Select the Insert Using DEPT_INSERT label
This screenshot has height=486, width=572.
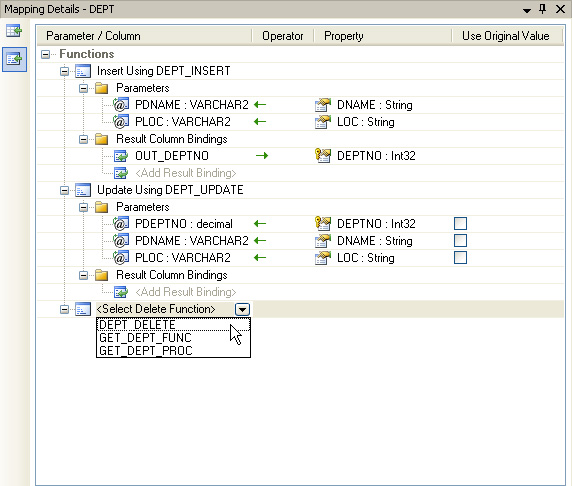[x=163, y=71]
